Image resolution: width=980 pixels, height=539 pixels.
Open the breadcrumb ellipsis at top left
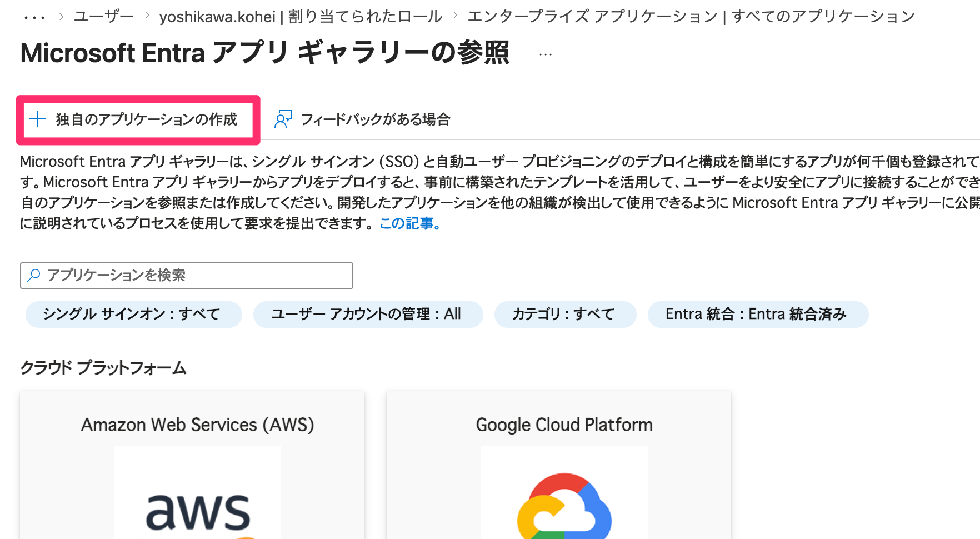point(34,17)
